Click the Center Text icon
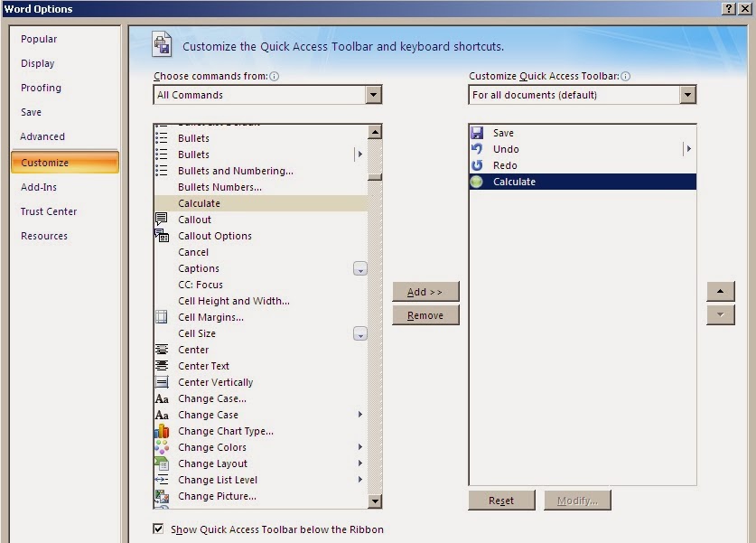The image size is (756, 543). coord(161,366)
